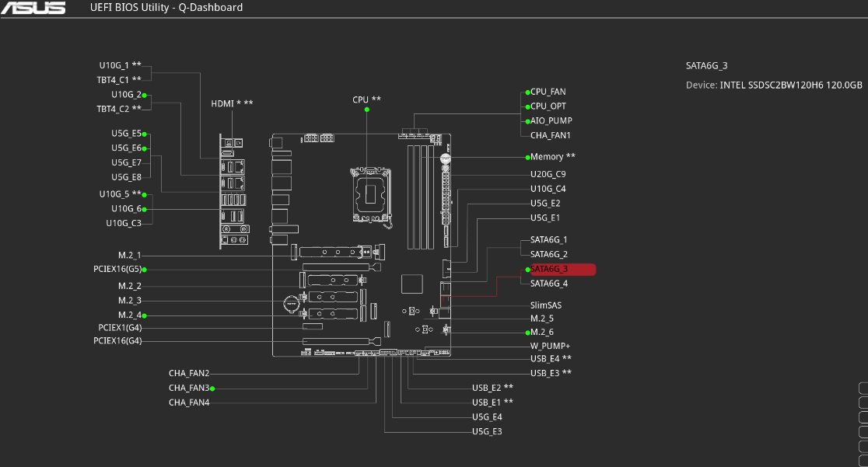Screen dimensions: 868x467
Task: Select the CHA_FAN1 header label
Action: [x=550, y=135]
